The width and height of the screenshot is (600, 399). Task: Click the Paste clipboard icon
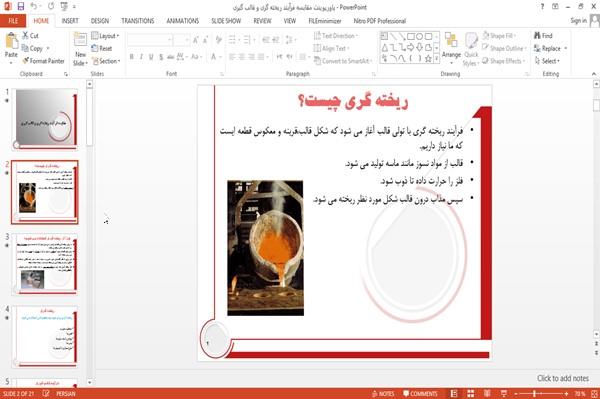pos(11,42)
